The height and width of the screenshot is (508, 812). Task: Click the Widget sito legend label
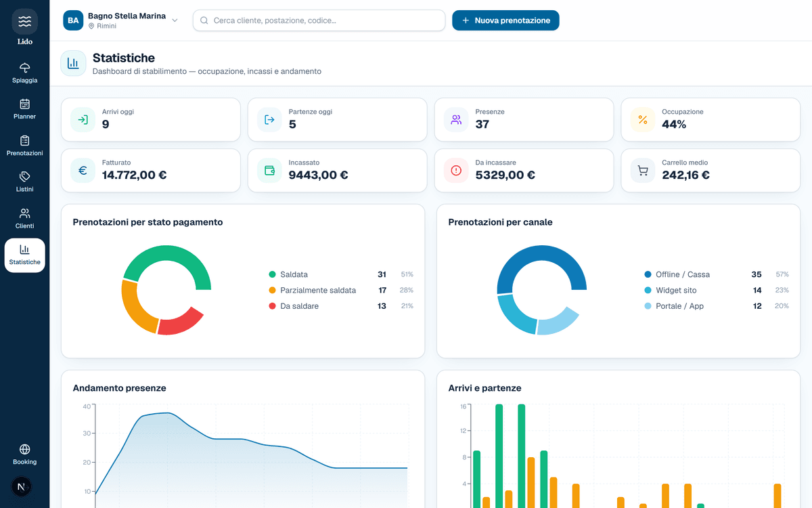[x=676, y=291]
